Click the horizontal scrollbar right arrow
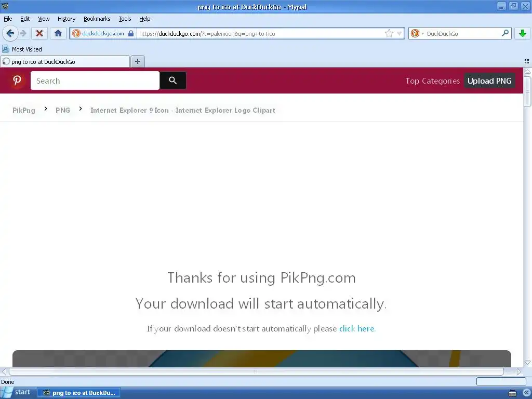 point(519,371)
